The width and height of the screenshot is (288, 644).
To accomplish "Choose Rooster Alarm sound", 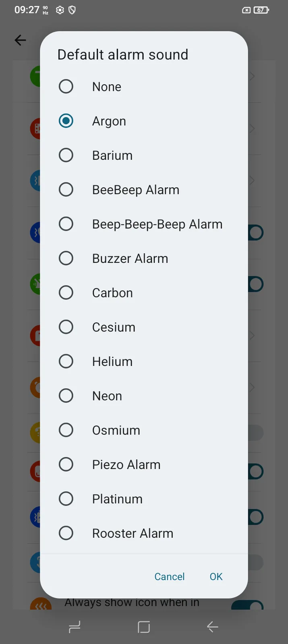I will point(66,533).
